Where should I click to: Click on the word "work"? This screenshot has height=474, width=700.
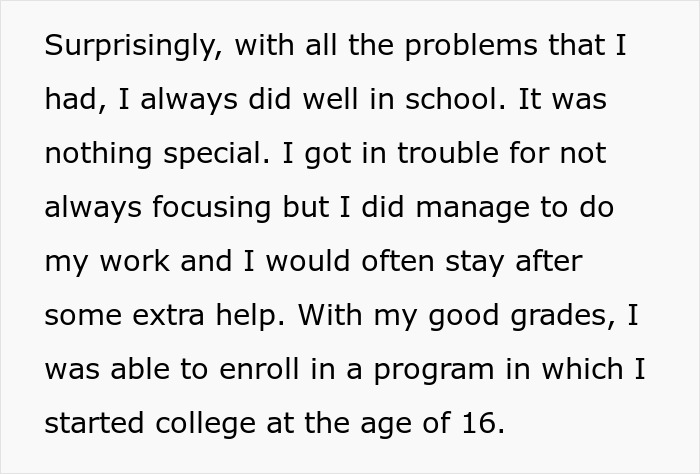coord(134,261)
